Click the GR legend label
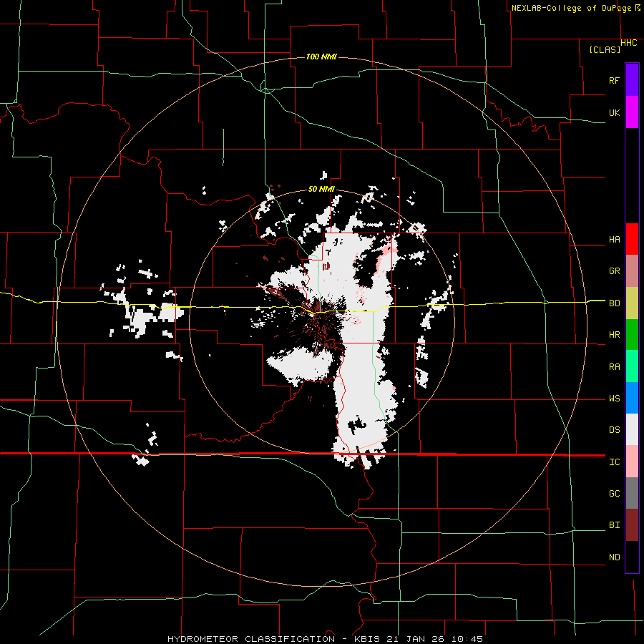Viewport: 644px width, 644px height. [x=614, y=271]
